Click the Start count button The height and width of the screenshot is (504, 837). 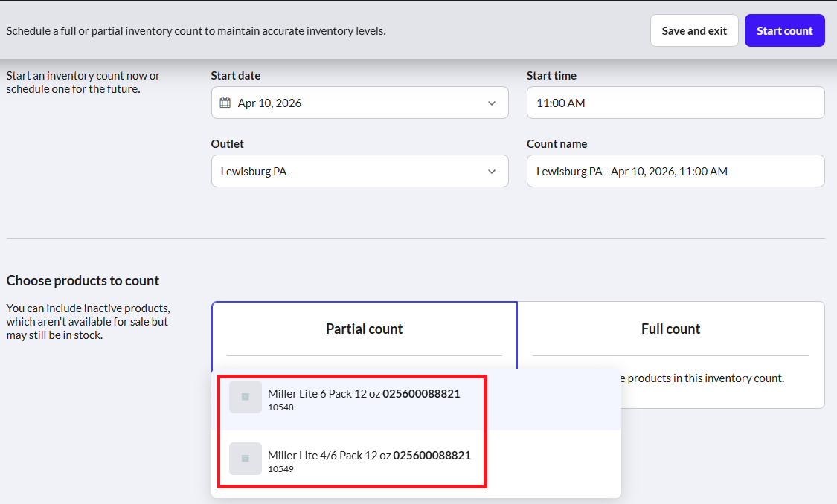(x=784, y=31)
